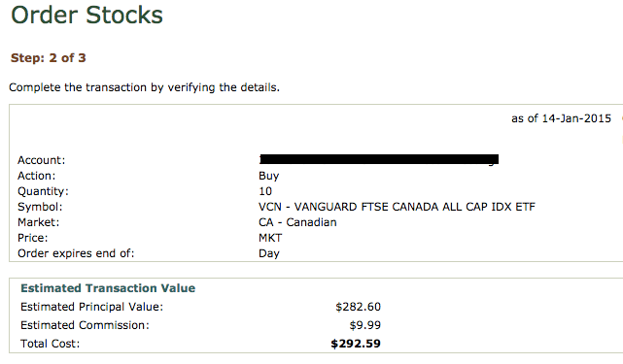Click the bold $292.59 total cost
Screen dimensions: 623x364
tap(356, 344)
